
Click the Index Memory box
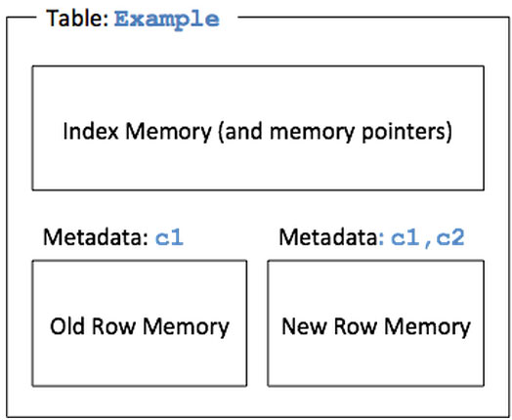pyautogui.click(x=258, y=128)
